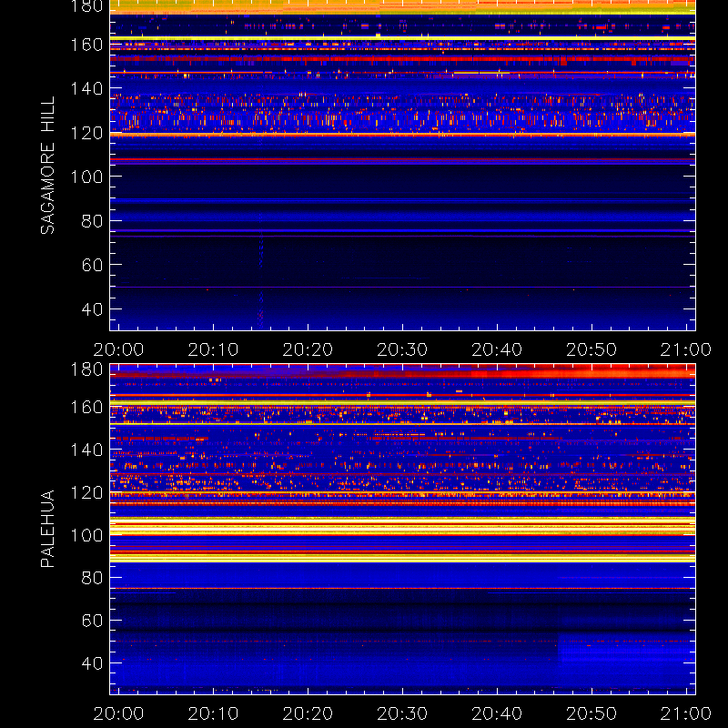Choose the 120 tick label on Palehua axis
The image size is (728, 728).
click(x=86, y=492)
